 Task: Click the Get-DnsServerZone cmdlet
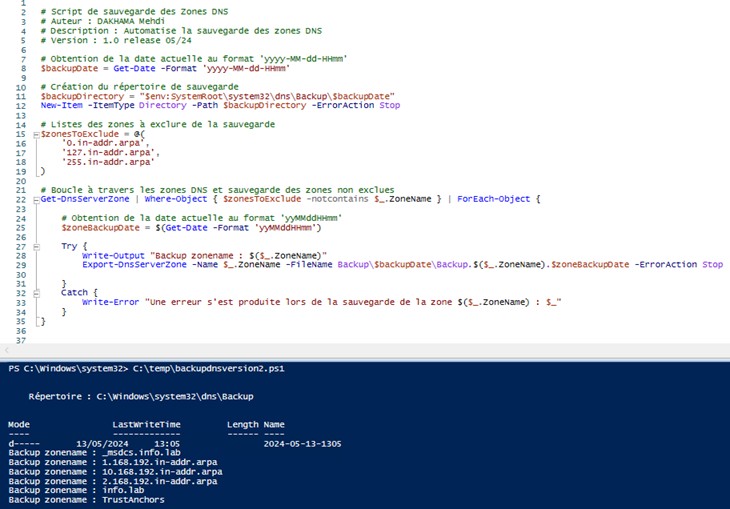(x=85, y=199)
